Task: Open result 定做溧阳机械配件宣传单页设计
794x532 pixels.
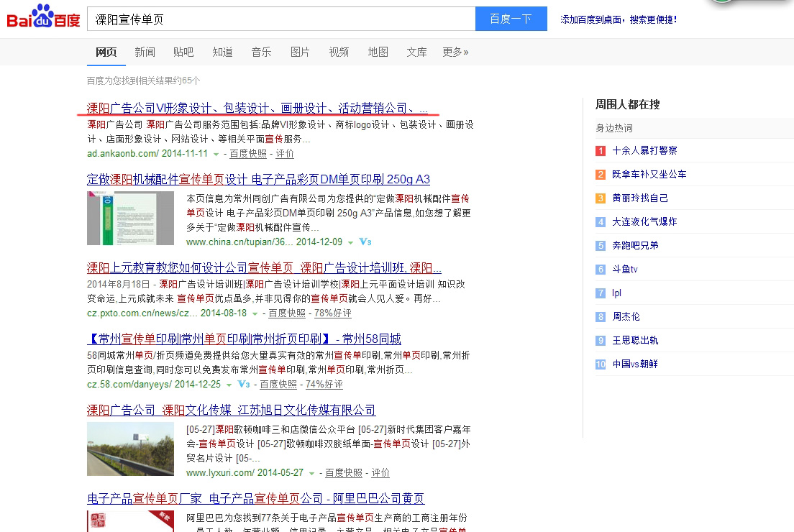Action: point(258,179)
